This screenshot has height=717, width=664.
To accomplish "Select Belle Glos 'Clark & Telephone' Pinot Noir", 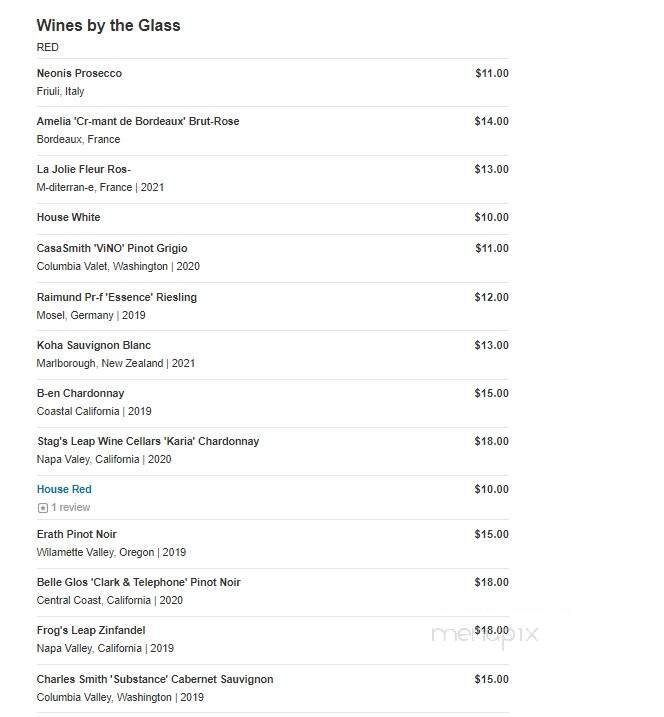I will click(139, 582).
